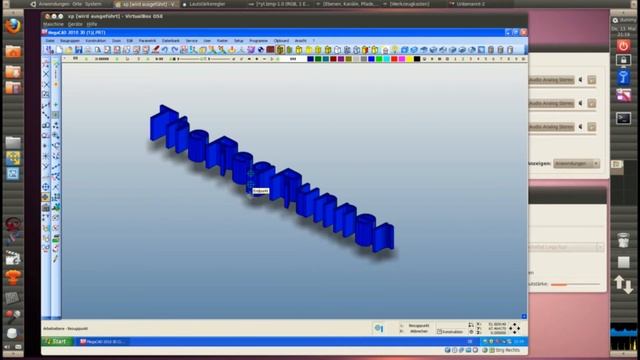Click the blue floppy save icon
The height and width of the screenshot is (360, 640).
(x=78, y=50)
